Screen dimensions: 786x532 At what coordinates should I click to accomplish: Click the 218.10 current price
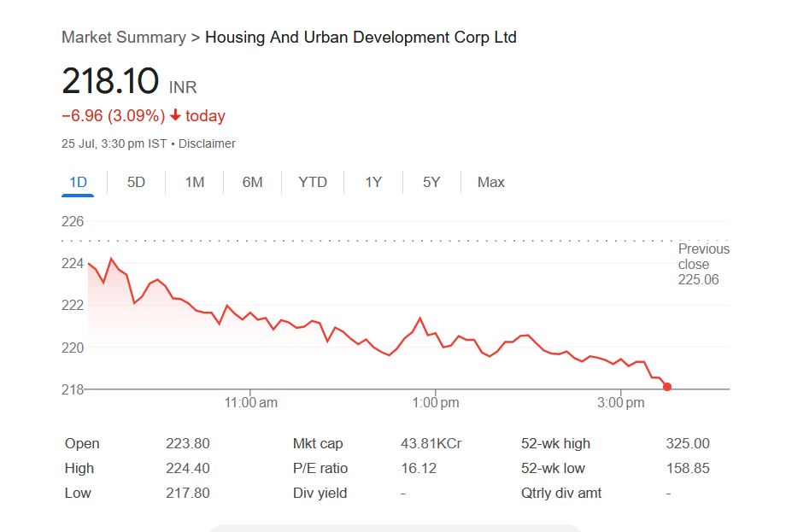click(x=110, y=81)
